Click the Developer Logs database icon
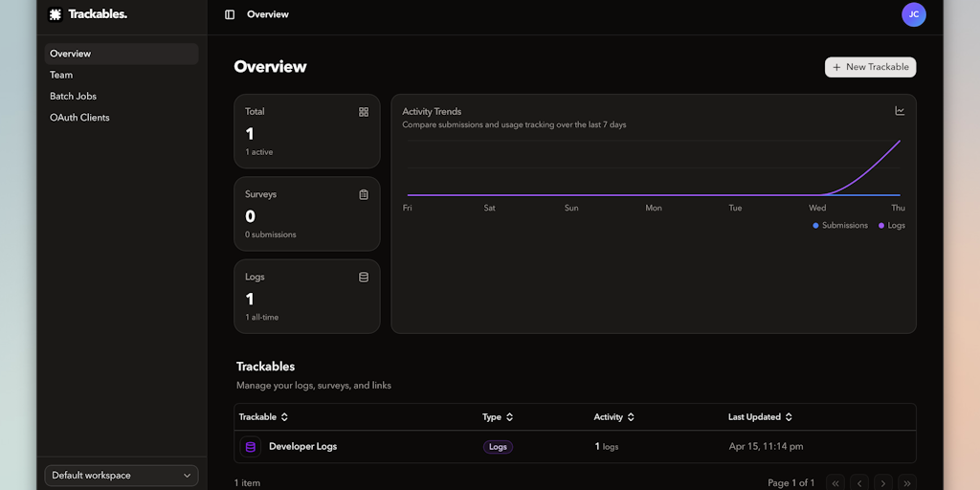980x490 pixels. (x=251, y=447)
